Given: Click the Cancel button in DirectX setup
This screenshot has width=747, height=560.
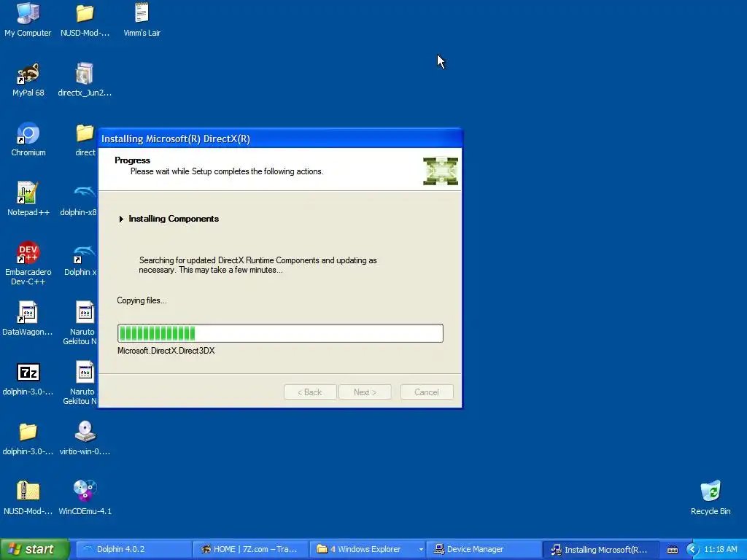Looking at the screenshot, I should [427, 392].
